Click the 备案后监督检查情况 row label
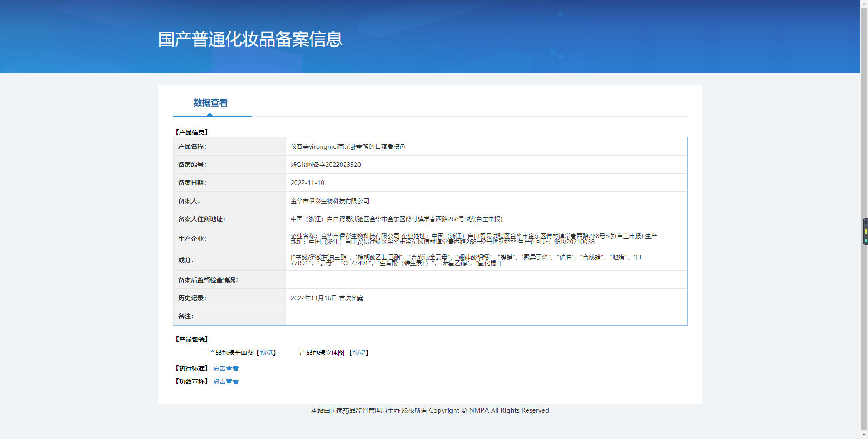The image size is (868, 439). coord(208,280)
